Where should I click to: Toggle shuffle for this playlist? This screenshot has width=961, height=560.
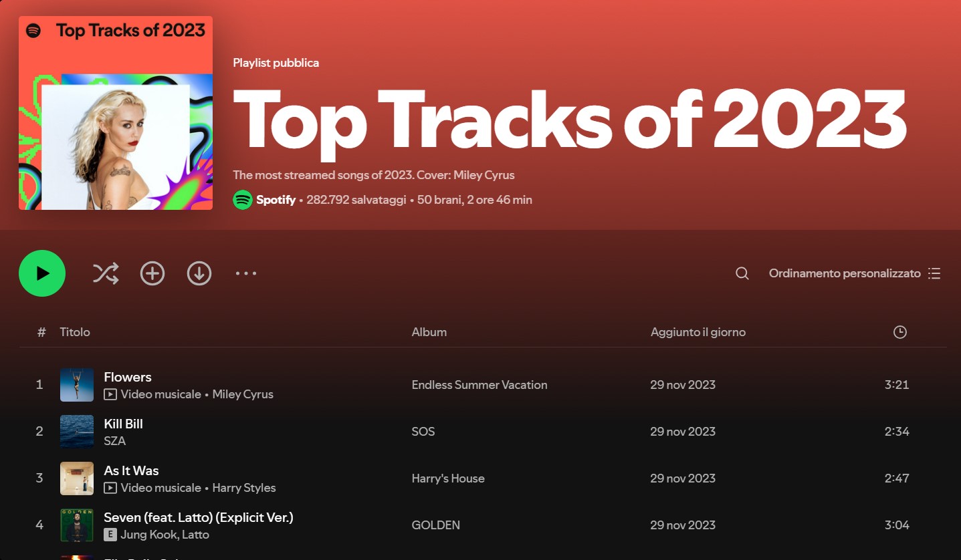pos(106,273)
